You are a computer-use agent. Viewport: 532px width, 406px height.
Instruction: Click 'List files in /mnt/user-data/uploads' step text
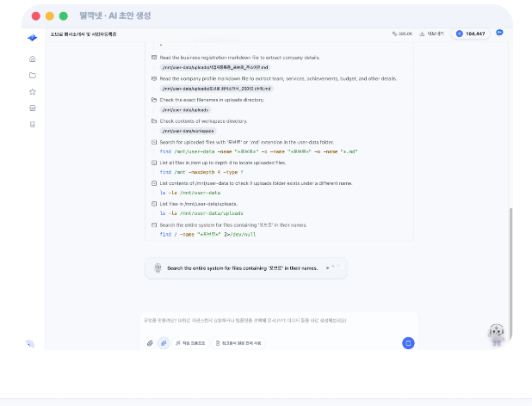(x=199, y=204)
